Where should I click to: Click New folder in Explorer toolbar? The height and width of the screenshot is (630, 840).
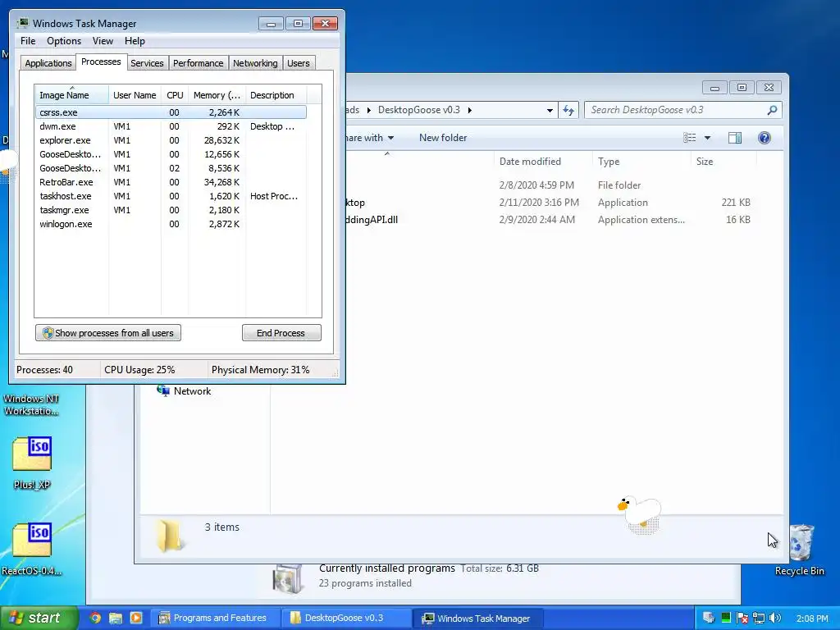tap(443, 138)
